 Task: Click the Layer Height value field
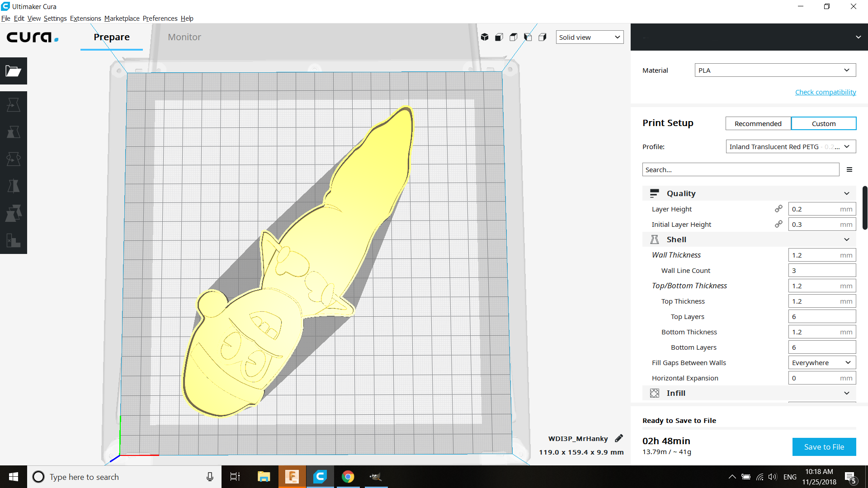pos(822,209)
